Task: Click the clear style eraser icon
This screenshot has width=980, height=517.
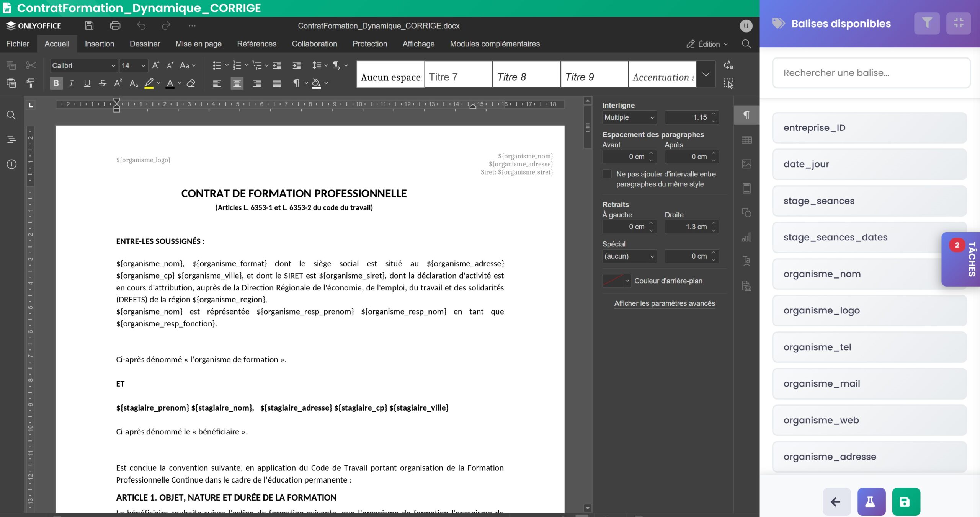Action: pyautogui.click(x=191, y=83)
